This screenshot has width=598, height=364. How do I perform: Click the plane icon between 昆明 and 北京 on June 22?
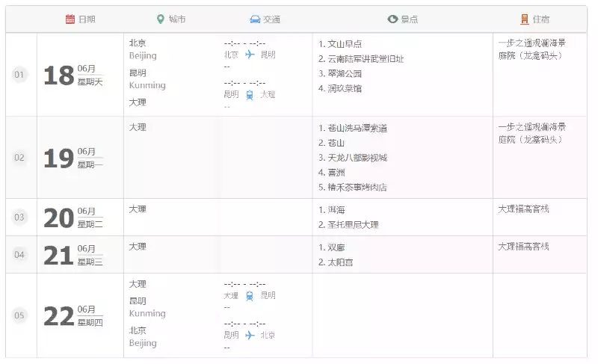pyautogui.click(x=250, y=335)
